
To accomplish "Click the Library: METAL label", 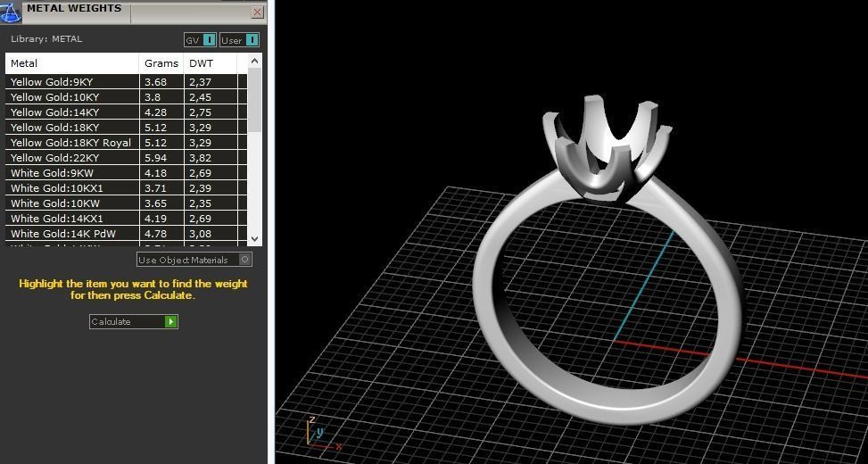I will point(46,39).
